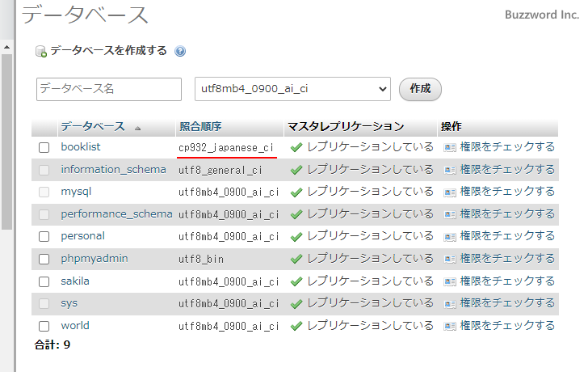This screenshot has height=372, width=588.
Task: Click the utf8_bin collation text
Action: [x=201, y=259]
